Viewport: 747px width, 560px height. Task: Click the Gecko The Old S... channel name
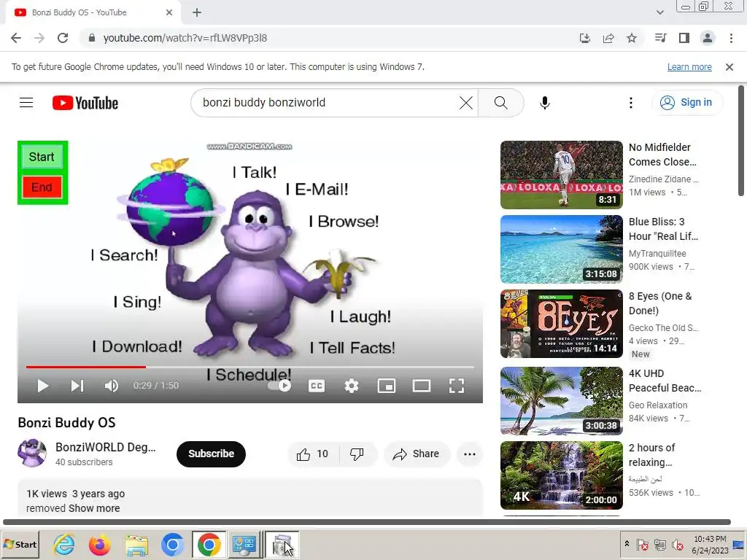point(663,327)
